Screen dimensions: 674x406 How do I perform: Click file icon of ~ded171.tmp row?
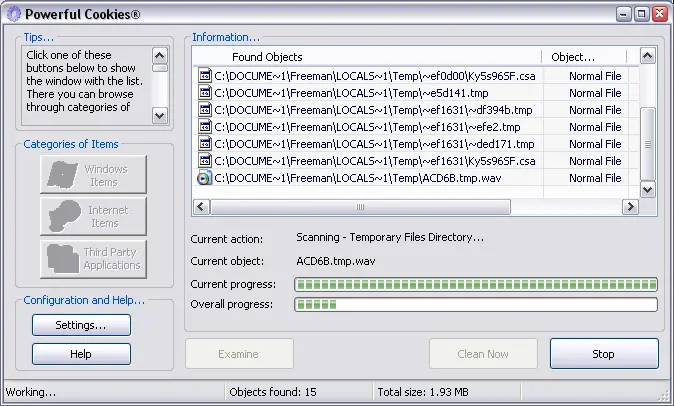point(205,143)
